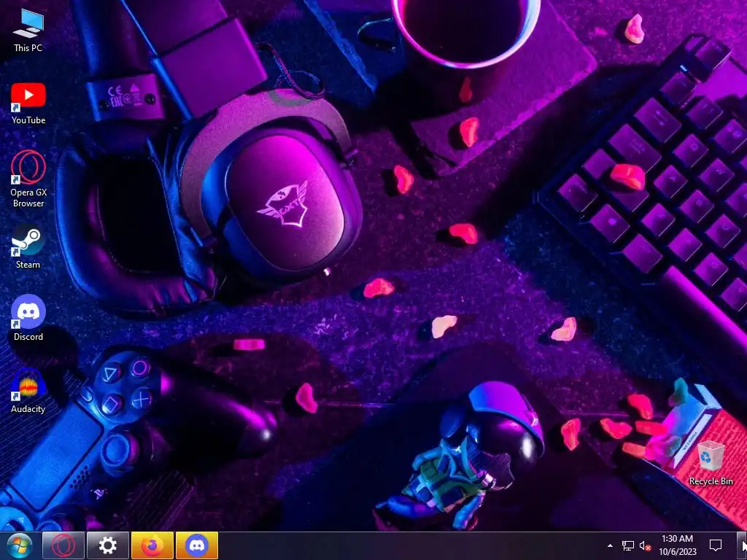Open Opera GX Browser desktop shortcut
Image resolution: width=747 pixels, height=560 pixels.
[x=28, y=179]
